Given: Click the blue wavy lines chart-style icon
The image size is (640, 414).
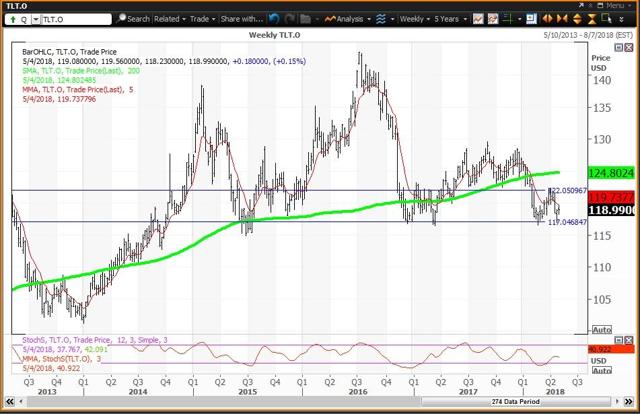Looking at the screenshot, I should point(381,19).
